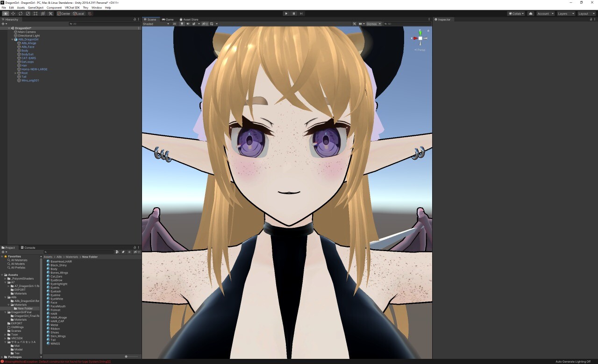The image size is (598, 364).
Task: Click the Pause button
Action: pos(294,13)
